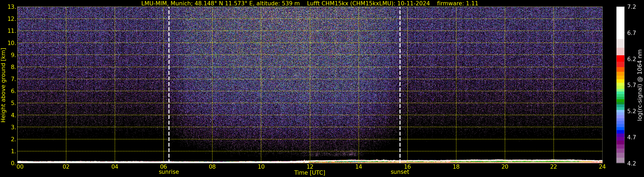Click the height tick label '12.'
Image resolution: width=644 pixels, height=177 pixels.
[12, 19]
